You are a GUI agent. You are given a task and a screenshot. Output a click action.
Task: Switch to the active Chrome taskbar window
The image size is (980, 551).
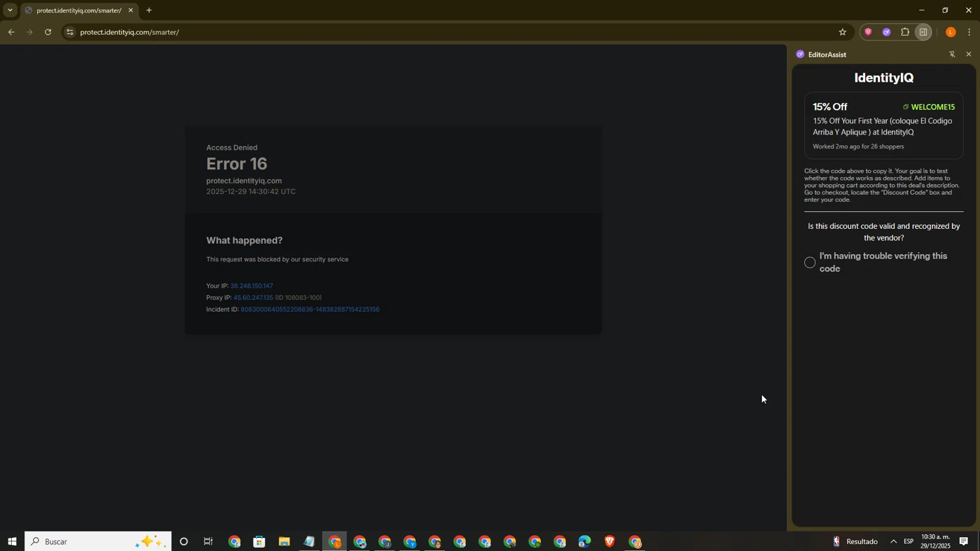(x=335, y=541)
